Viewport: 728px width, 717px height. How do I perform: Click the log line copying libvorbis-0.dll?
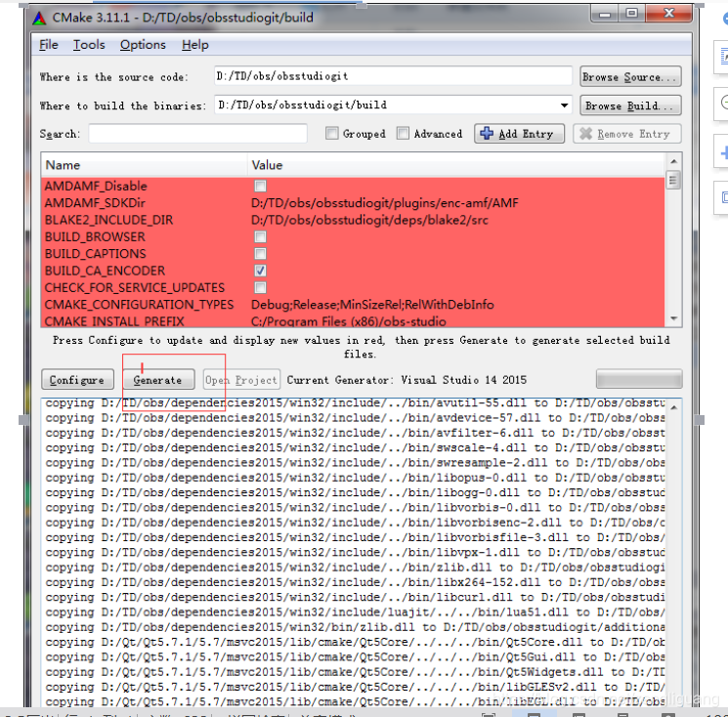[x=355, y=508]
